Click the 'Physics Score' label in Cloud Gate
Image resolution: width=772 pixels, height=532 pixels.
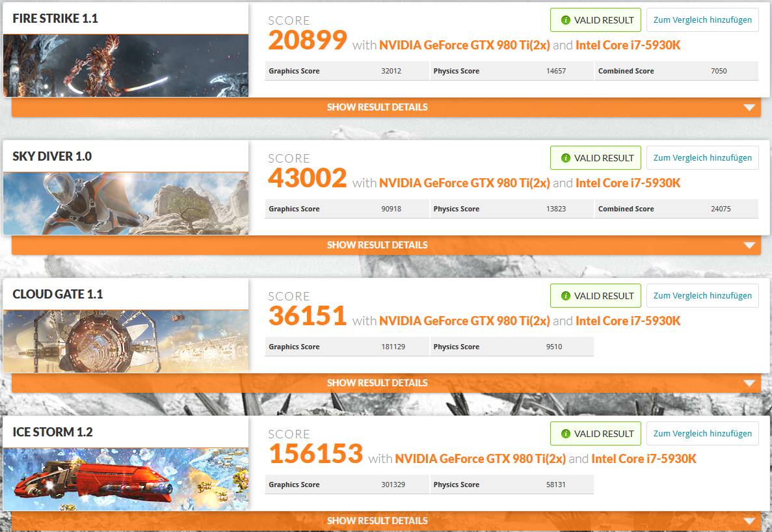pyautogui.click(x=457, y=347)
